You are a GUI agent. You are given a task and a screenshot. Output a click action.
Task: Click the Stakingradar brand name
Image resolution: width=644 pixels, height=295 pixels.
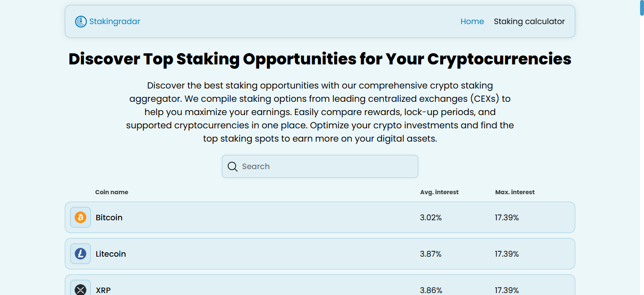coord(114,22)
